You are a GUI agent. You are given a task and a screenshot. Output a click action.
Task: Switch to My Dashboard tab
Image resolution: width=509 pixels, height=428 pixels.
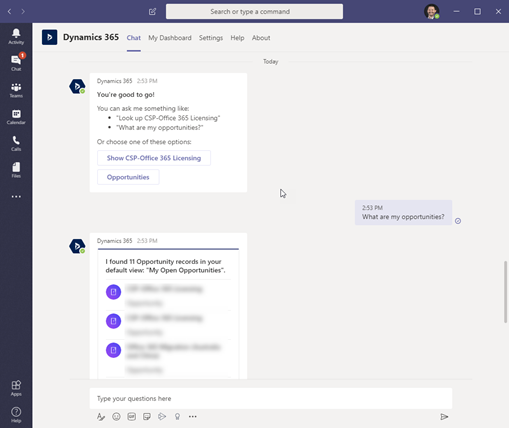(x=170, y=38)
